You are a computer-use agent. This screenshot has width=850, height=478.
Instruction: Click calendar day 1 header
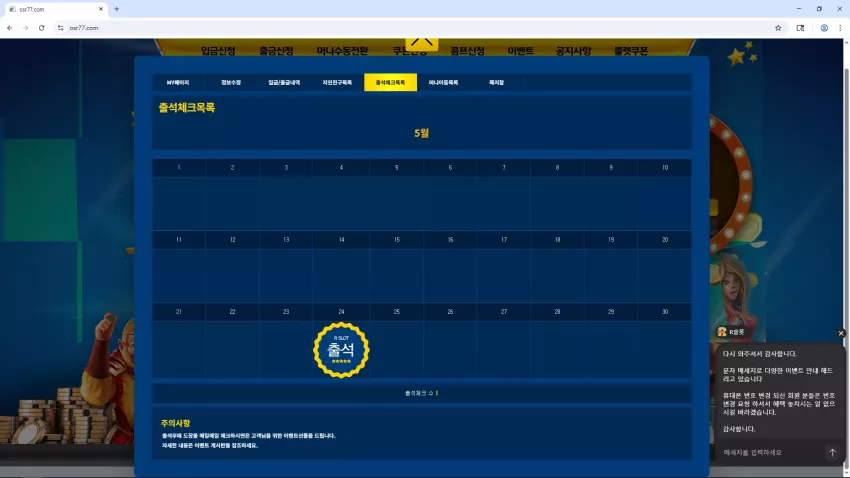(x=179, y=167)
